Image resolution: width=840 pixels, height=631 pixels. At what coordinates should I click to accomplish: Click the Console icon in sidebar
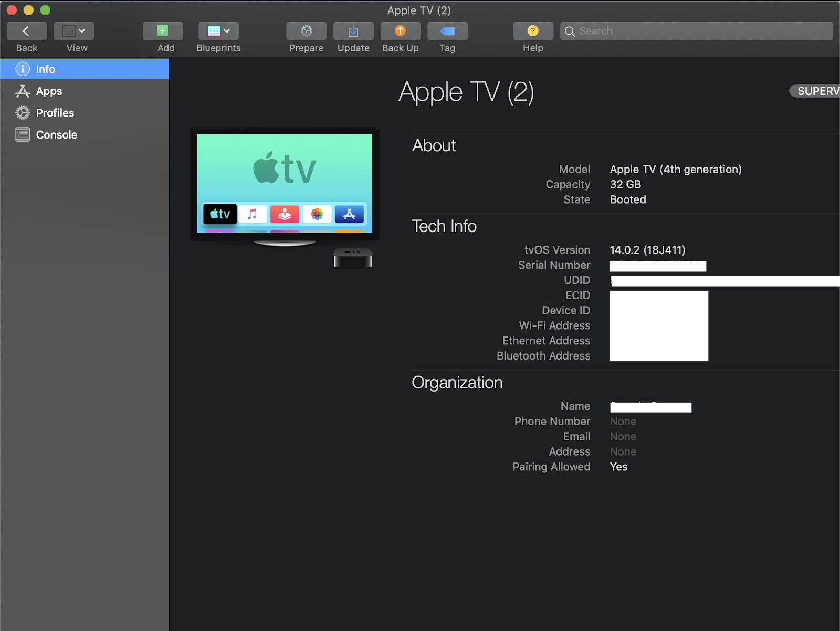23,135
